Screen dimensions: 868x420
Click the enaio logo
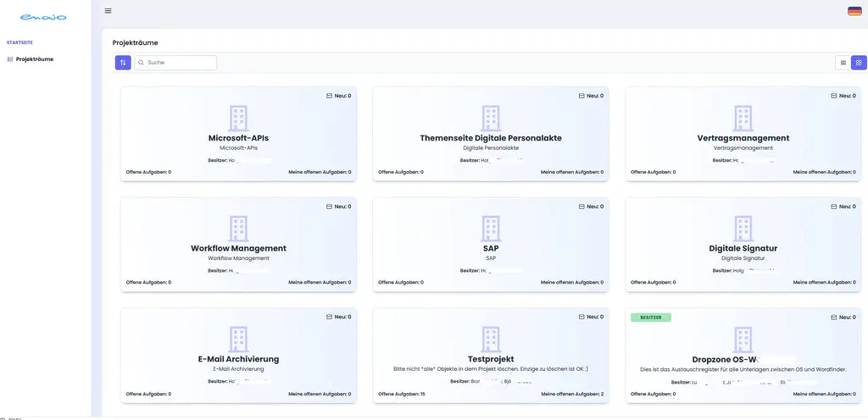[43, 17]
